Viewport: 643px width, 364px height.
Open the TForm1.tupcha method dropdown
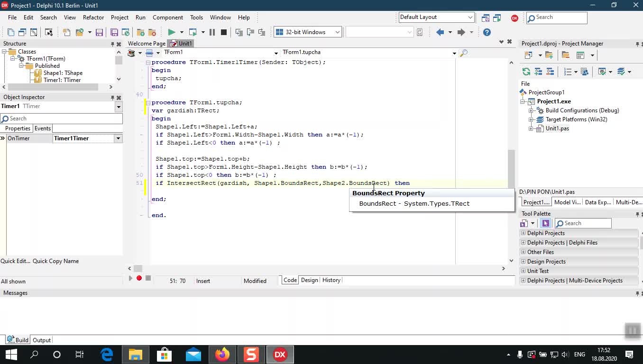pos(454,53)
